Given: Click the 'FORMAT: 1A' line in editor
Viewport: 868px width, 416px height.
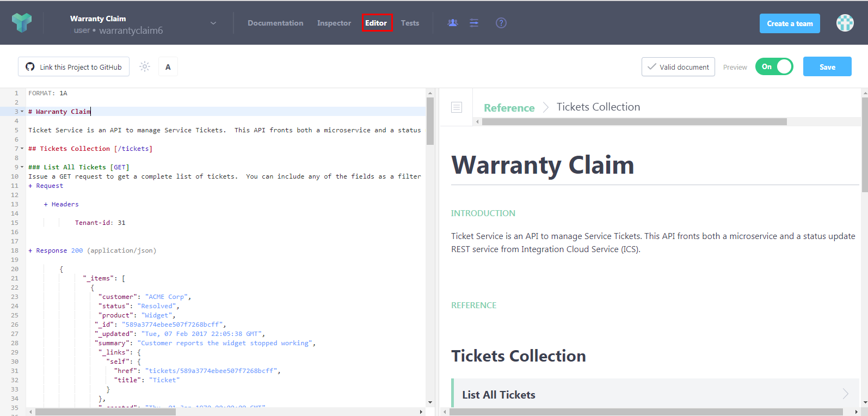Looking at the screenshot, I should 48,93.
